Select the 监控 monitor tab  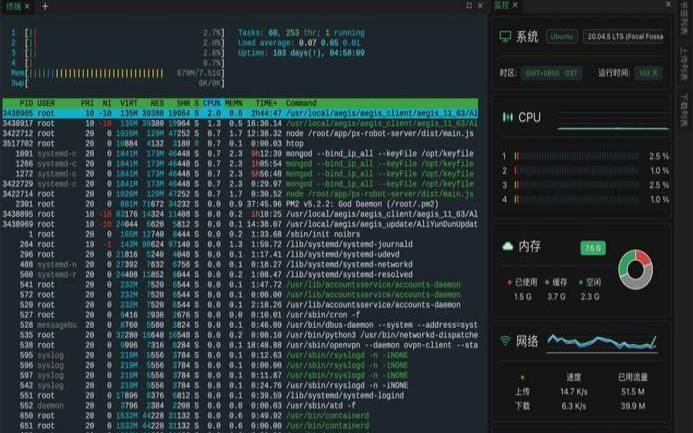pos(502,5)
